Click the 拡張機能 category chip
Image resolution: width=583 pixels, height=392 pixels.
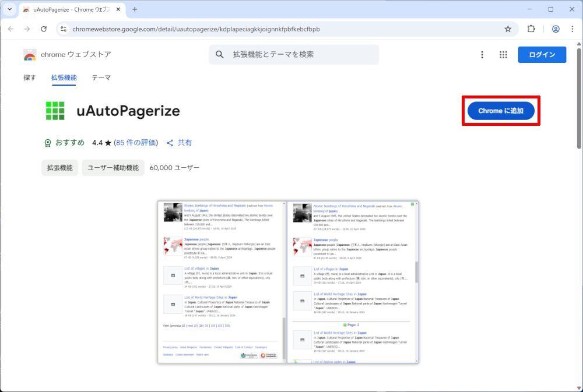60,168
